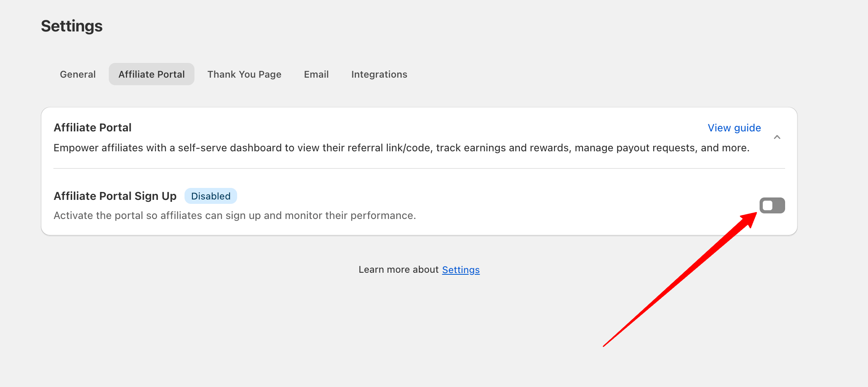This screenshot has width=868, height=387.
Task: Click the Learn more about text
Action: click(x=398, y=270)
